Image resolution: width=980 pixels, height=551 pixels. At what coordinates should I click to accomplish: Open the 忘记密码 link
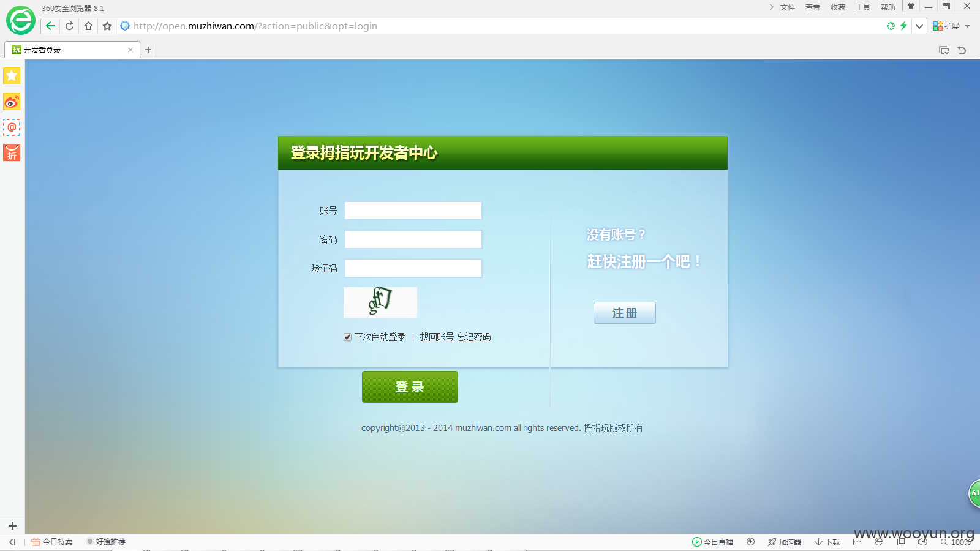(473, 337)
